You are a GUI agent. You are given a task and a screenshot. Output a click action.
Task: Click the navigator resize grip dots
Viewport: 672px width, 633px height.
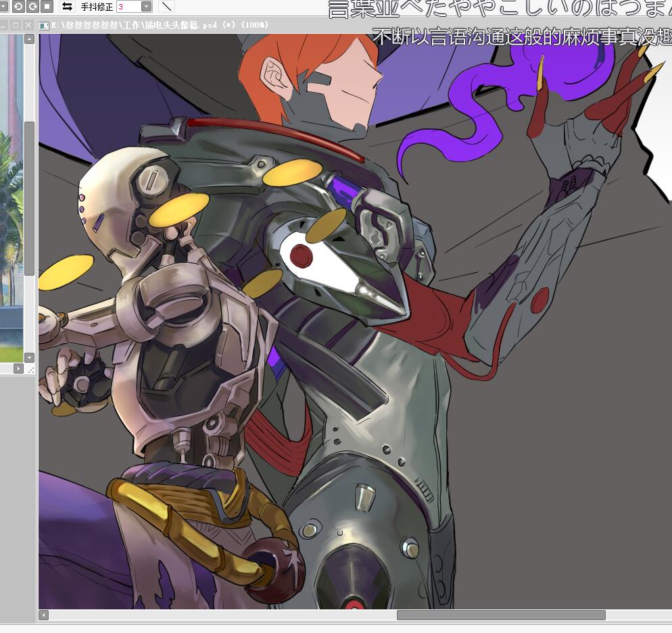point(30,369)
